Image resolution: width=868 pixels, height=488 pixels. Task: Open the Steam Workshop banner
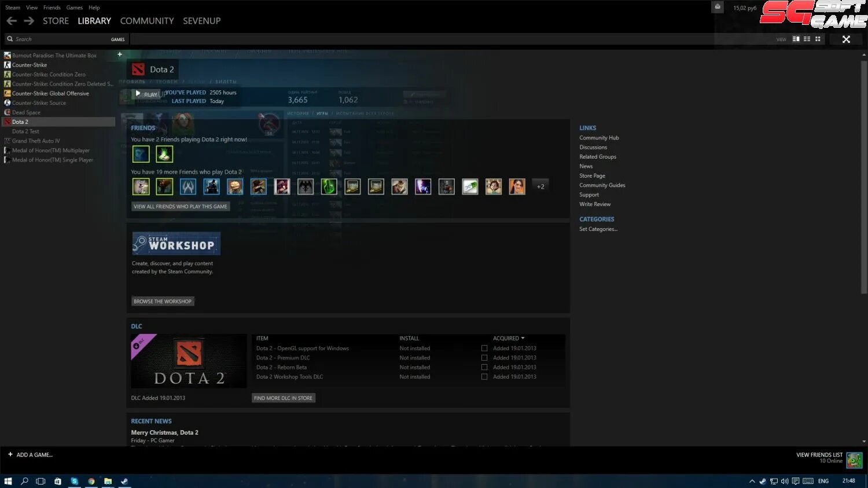point(176,244)
